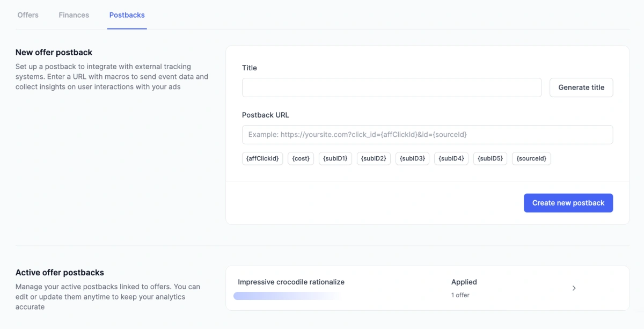Screen dimensions: 644x329
Task: Insert the {subID3} macro
Action: point(412,158)
